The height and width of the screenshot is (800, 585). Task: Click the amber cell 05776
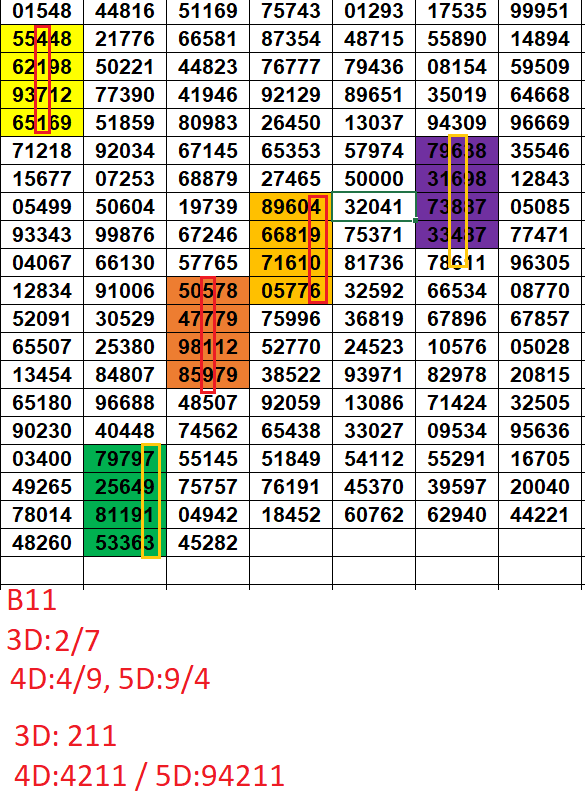291,291
